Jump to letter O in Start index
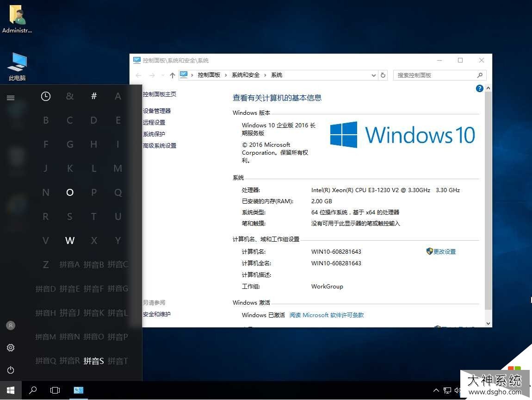This screenshot has height=400, width=532. [70, 193]
